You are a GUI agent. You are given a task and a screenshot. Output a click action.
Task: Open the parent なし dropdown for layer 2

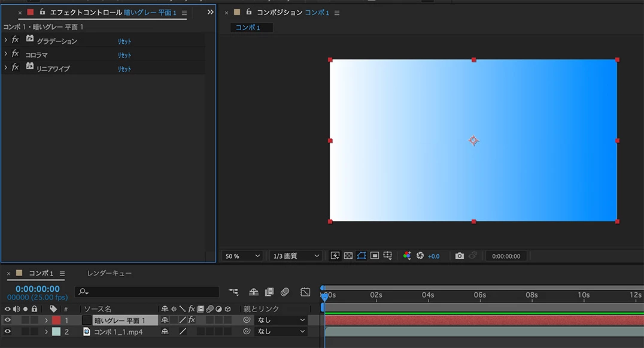pyautogui.click(x=281, y=331)
